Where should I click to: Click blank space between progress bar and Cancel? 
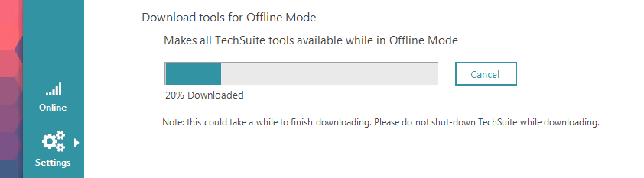[x=447, y=74]
